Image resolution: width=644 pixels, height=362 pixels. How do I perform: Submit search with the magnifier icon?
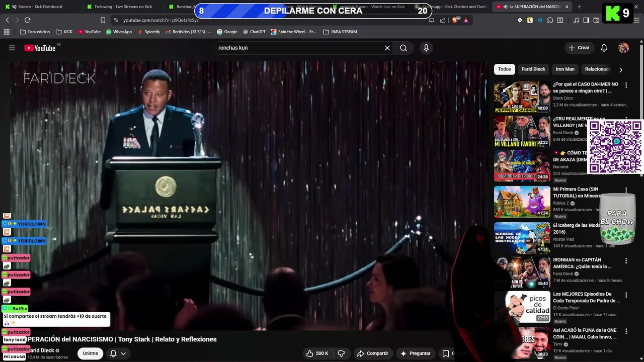[x=404, y=48]
